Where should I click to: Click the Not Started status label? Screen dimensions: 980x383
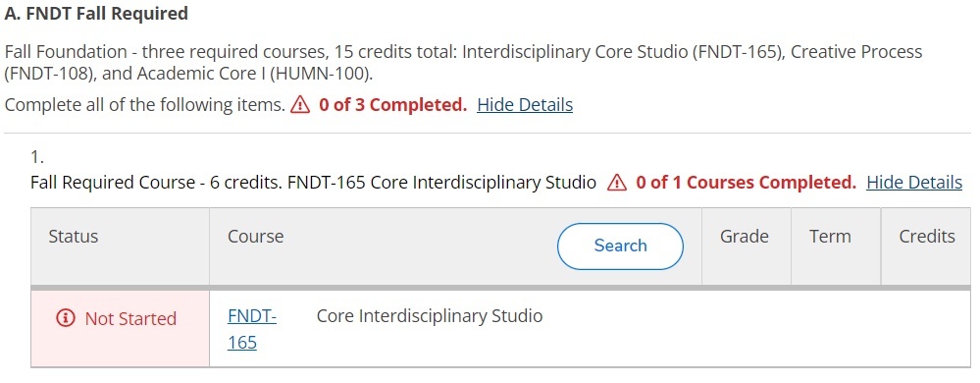130,319
